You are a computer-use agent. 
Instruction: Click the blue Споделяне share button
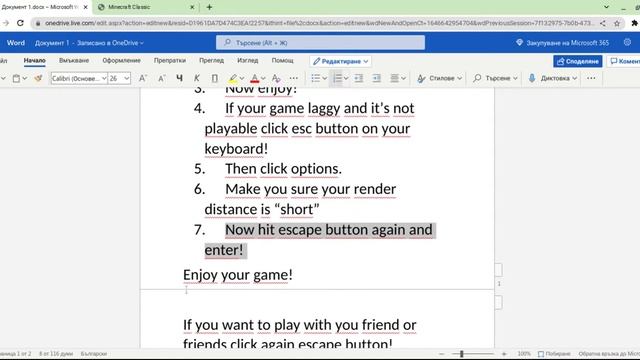578,61
